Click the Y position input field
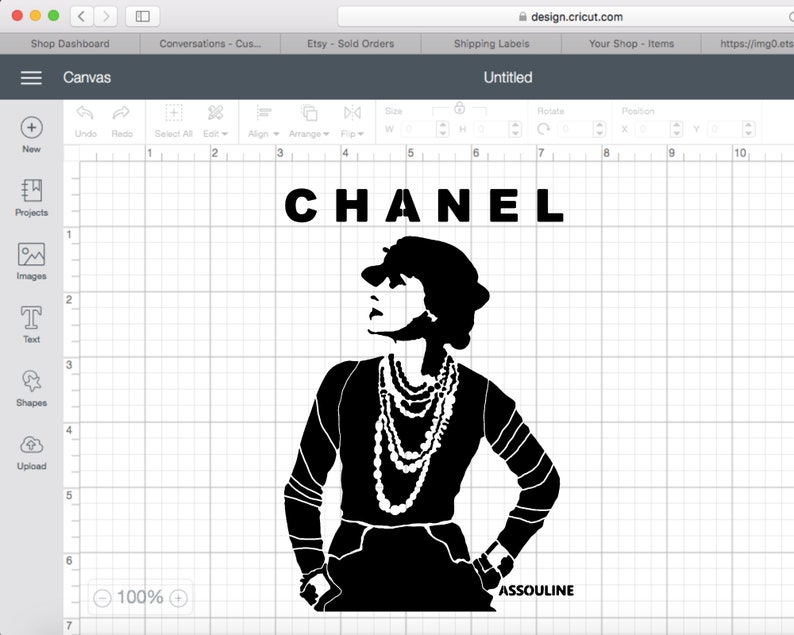 pyautogui.click(x=725, y=129)
